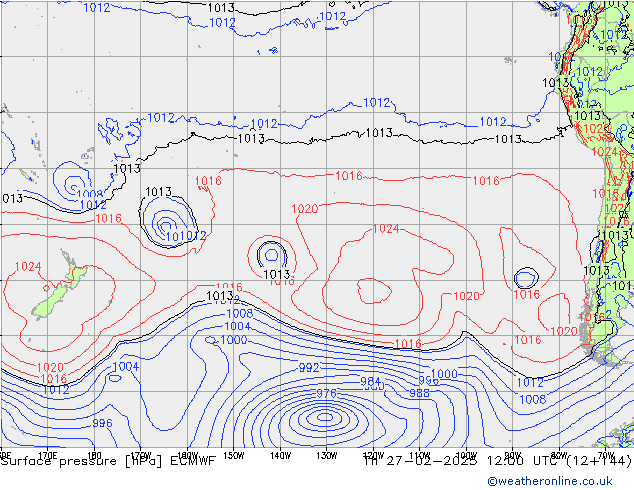This screenshot has width=634, height=490.
Task: Click the 120W longitude label
Action: coord(373,456)
